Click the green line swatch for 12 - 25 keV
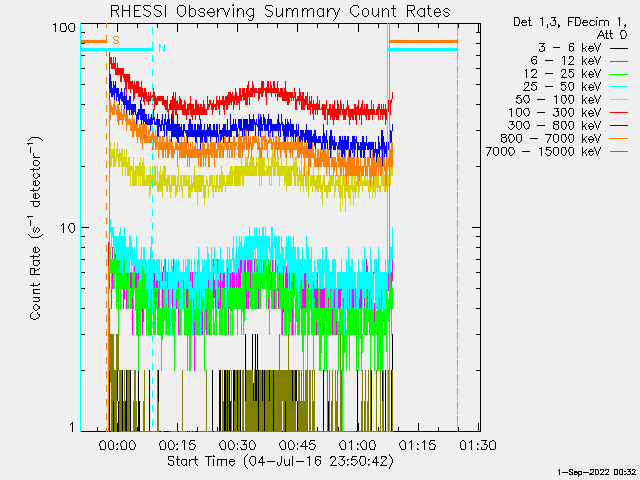 coord(619,75)
